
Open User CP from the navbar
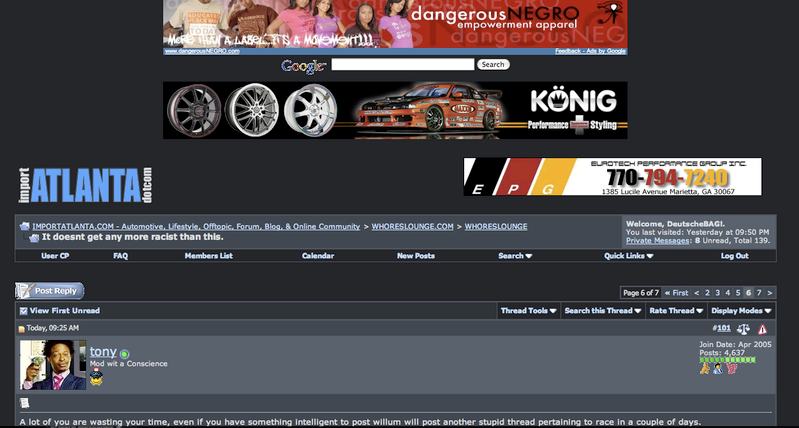point(55,256)
